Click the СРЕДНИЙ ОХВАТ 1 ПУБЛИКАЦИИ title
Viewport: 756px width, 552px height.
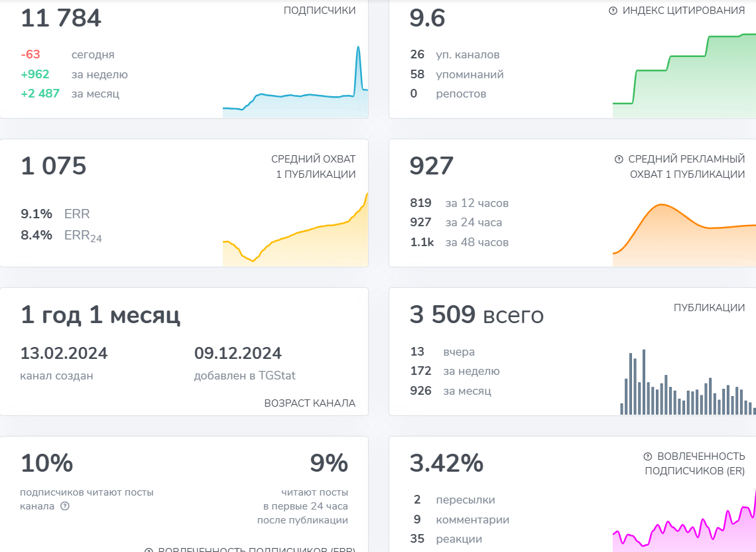[x=314, y=167]
